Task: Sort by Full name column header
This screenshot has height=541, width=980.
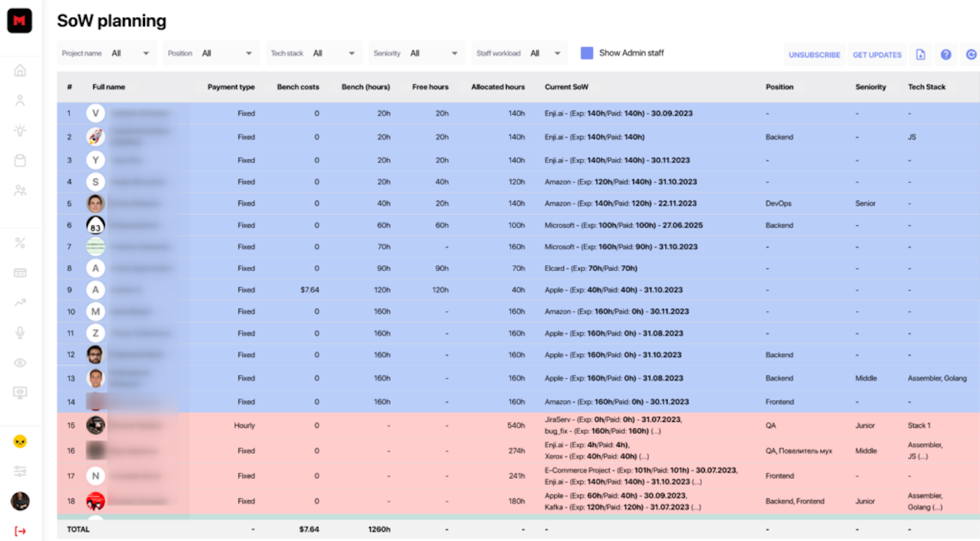Action: (109, 87)
